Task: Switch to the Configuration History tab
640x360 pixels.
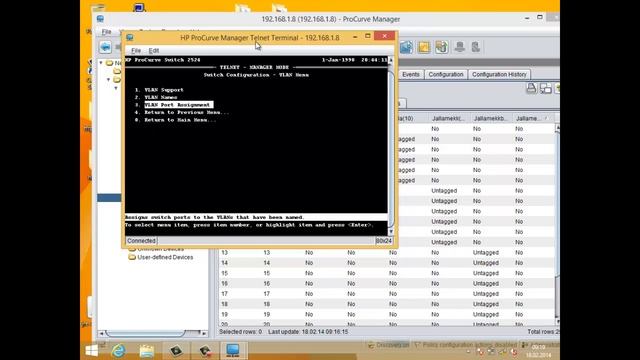Action: [x=499, y=74]
